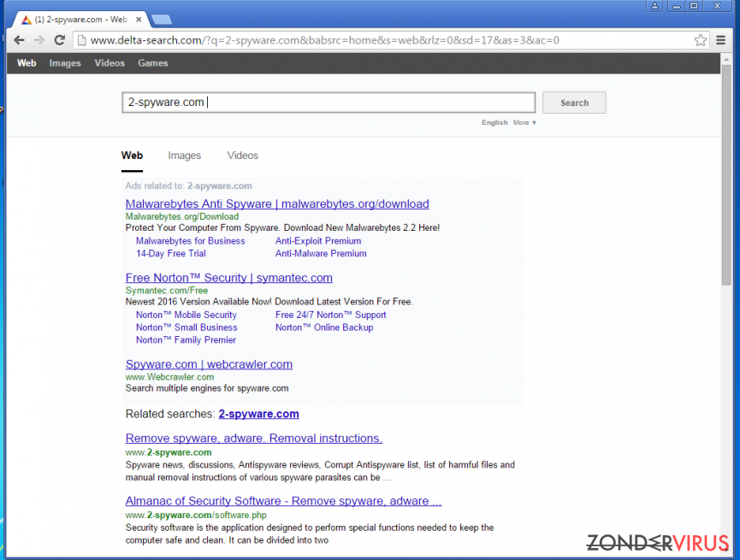Open Free Norton Security symantec.com ad
This screenshot has width=740, height=560.
pyautogui.click(x=229, y=278)
